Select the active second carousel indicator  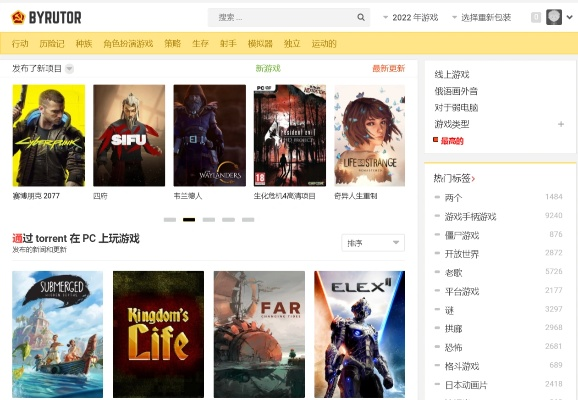click(x=189, y=220)
